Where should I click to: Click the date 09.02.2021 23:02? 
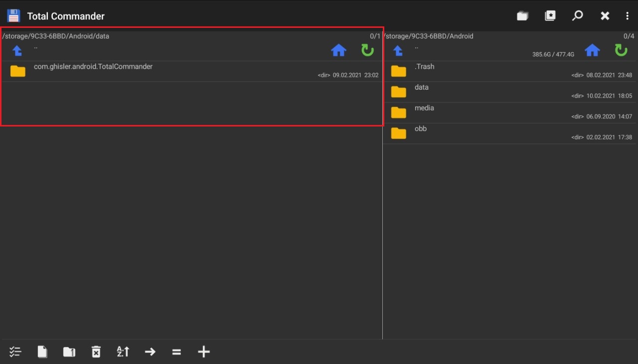tap(356, 75)
